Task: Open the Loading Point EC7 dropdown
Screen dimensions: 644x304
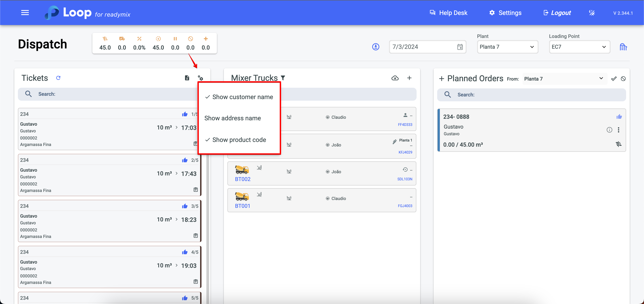Action: (579, 47)
